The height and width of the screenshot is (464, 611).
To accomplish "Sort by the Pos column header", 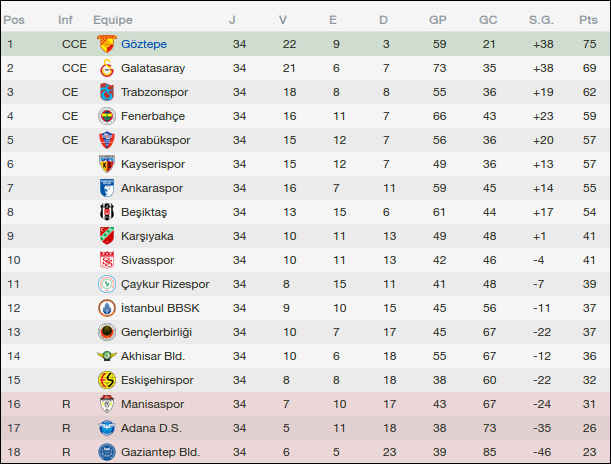I will (15, 19).
